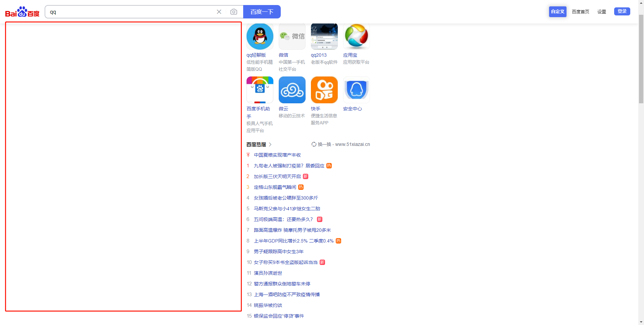Click inside the search input field

pyautogui.click(x=131, y=11)
